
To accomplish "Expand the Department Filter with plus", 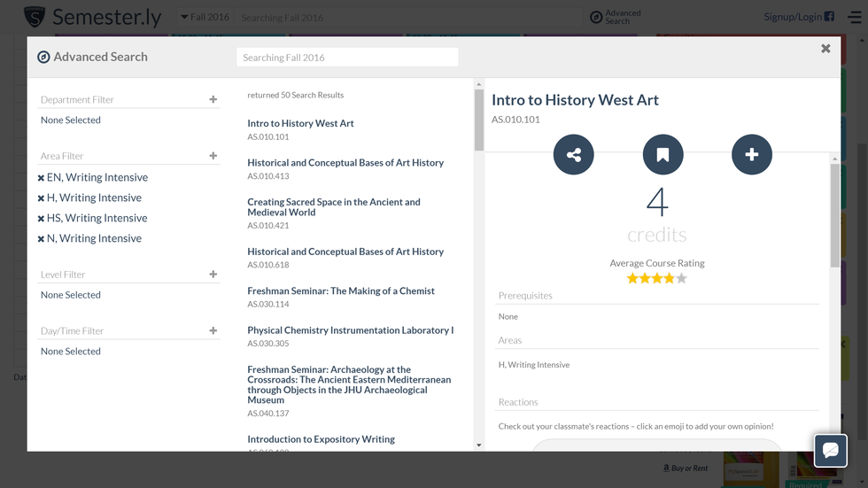I will (x=213, y=99).
